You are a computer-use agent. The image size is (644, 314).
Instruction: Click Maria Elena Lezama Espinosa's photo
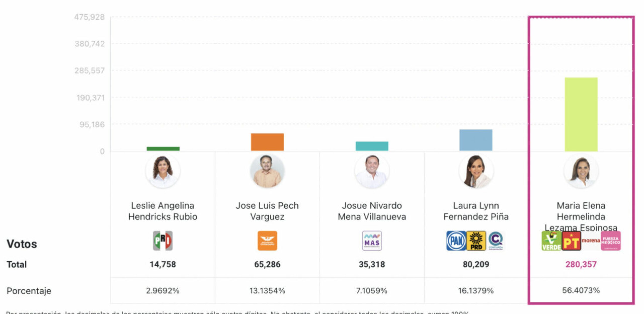pyautogui.click(x=581, y=171)
